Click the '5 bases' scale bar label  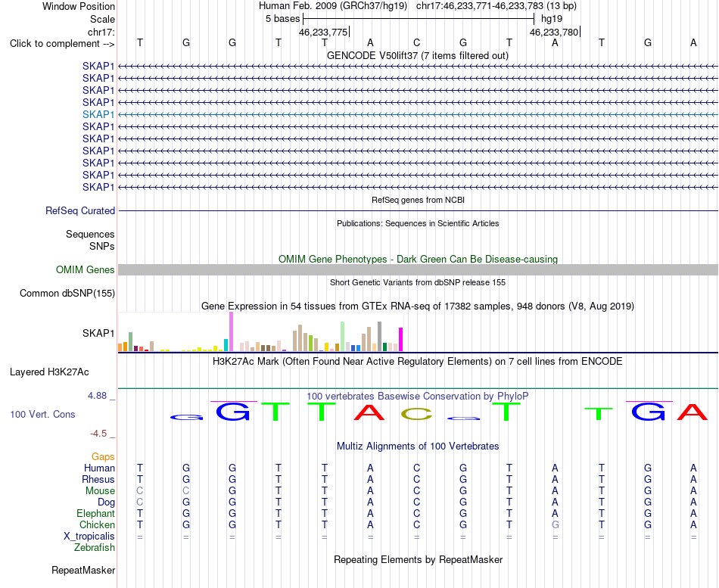(x=282, y=19)
